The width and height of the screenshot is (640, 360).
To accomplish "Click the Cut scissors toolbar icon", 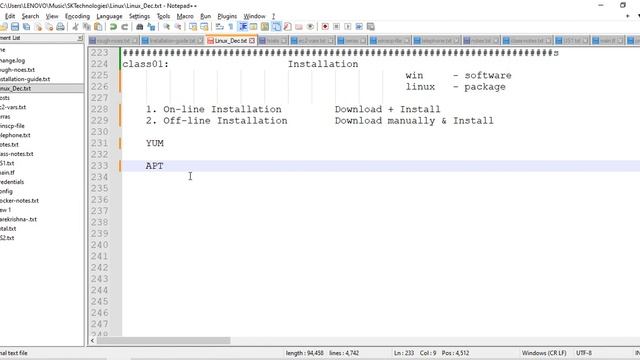I will click(x=76, y=27).
